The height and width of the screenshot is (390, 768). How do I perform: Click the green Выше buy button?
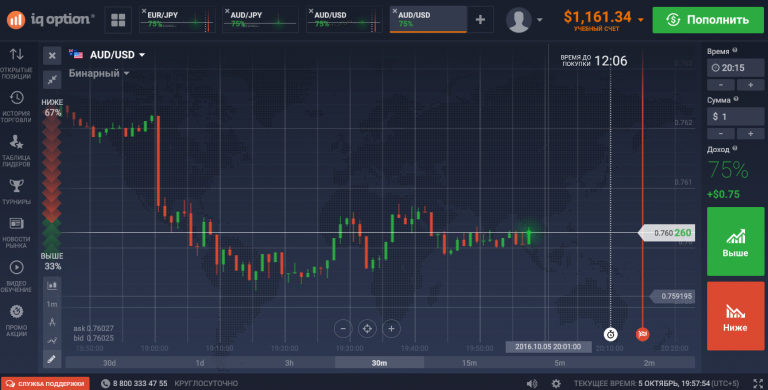tap(735, 241)
